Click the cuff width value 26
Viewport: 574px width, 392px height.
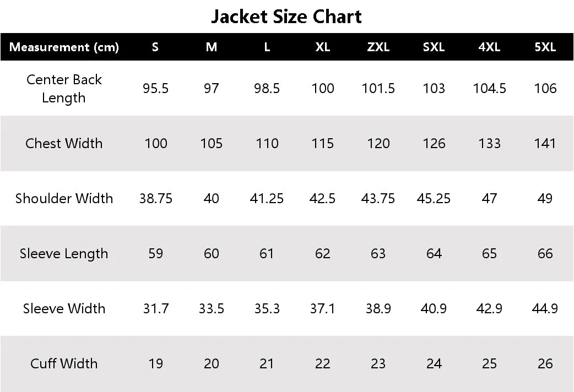pos(545,363)
